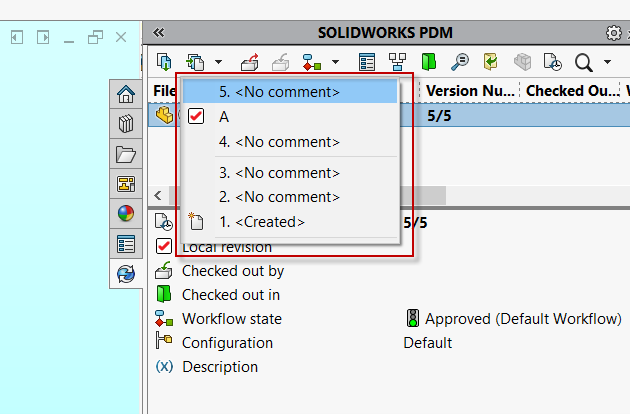The width and height of the screenshot is (630, 414).
Task: Open the View Palette tab icon
Action: click(126, 184)
